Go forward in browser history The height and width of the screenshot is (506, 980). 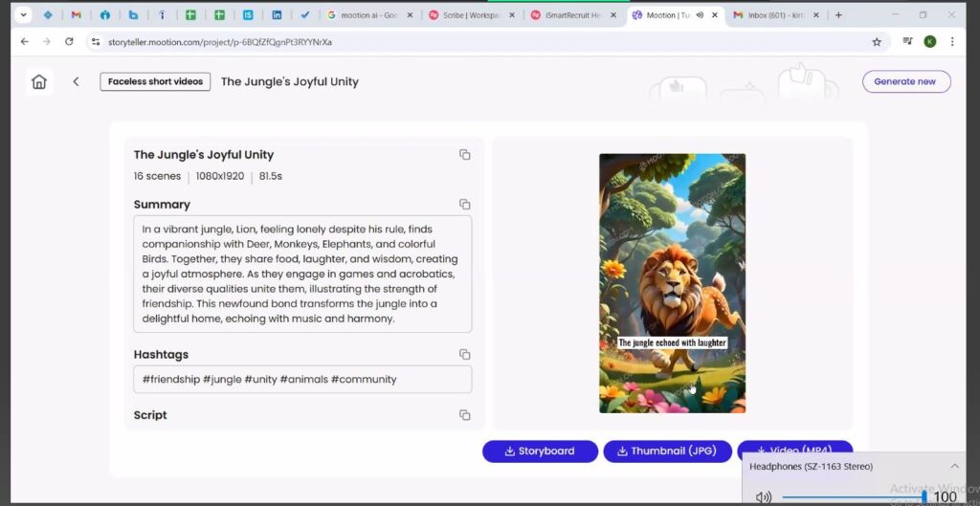coord(46,42)
